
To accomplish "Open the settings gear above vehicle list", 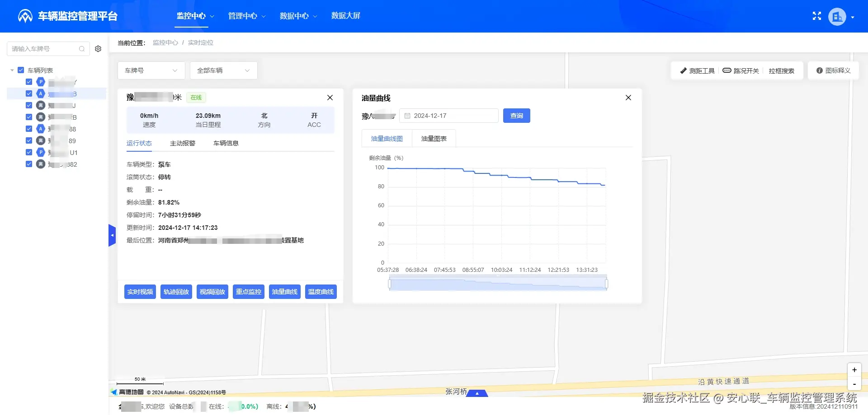I will coord(98,49).
